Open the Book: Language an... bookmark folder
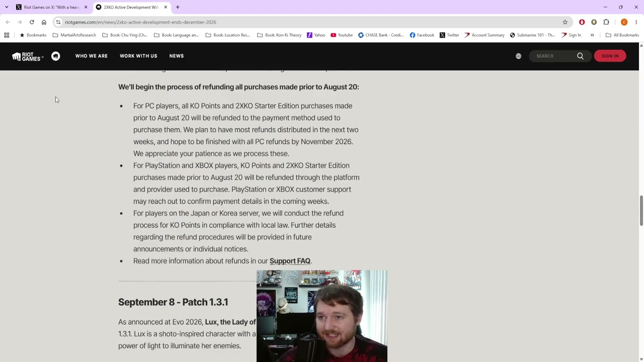The height and width of the screenshot is (362, 644). coord(177,35)
